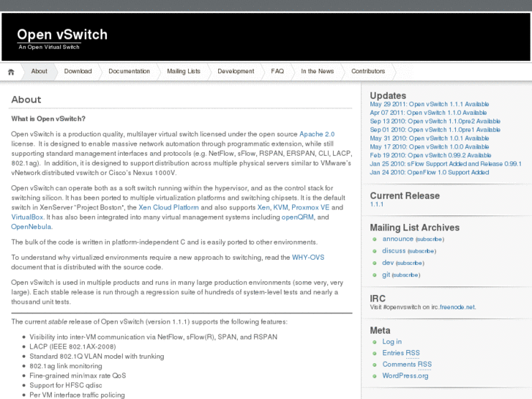
Task: Visit the freenode.net IRC link
Action: tap(457, 307)
